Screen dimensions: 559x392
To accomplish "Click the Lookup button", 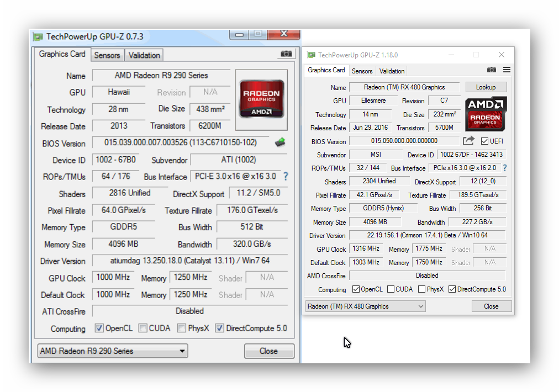I will tap(486, 87).
